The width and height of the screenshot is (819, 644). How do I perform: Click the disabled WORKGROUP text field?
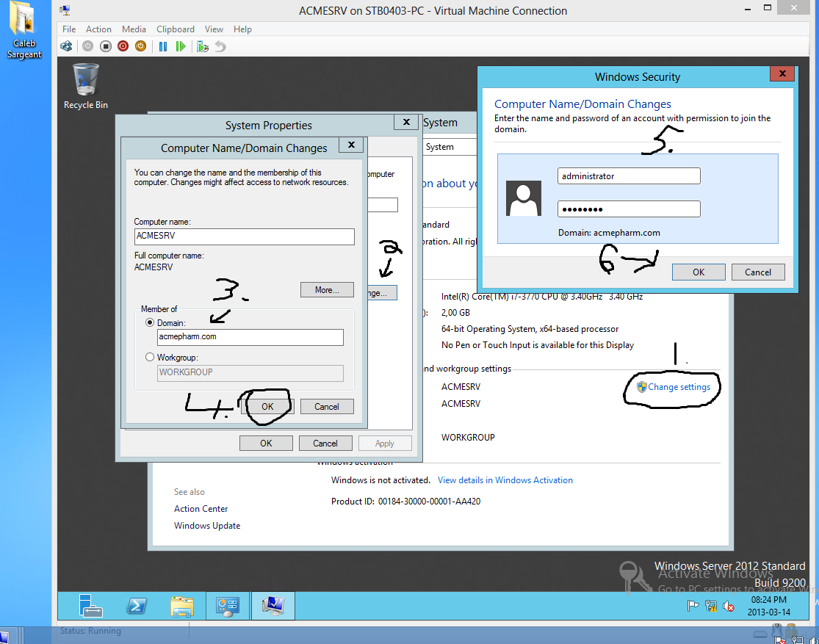(250, 372)
